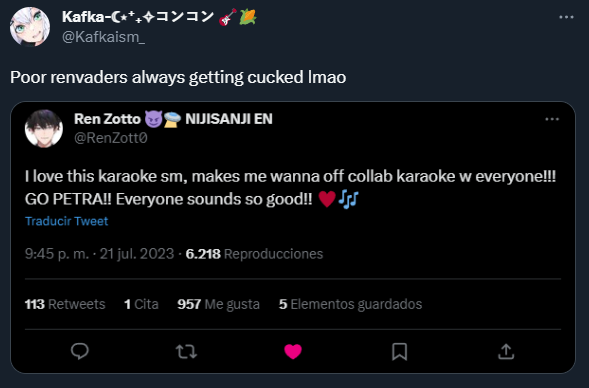
Task: Open the @RenZott0 handle
Action: click(x=111, y=138)
